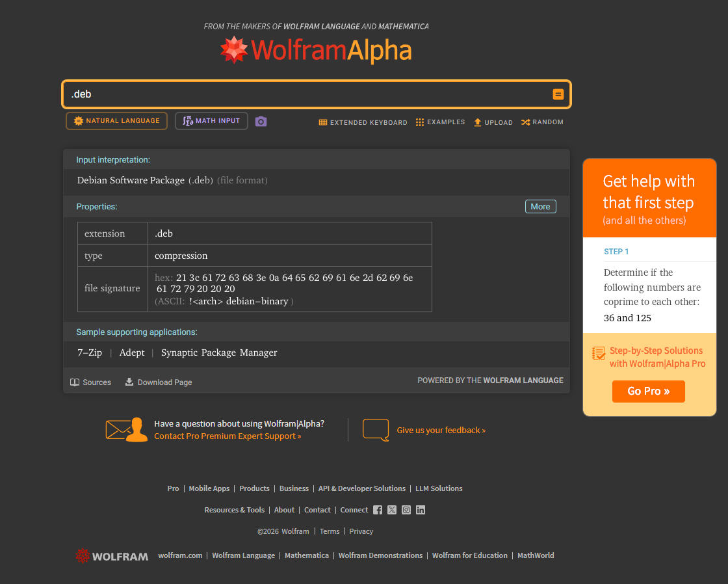Click the Upload option

(493, 122)
